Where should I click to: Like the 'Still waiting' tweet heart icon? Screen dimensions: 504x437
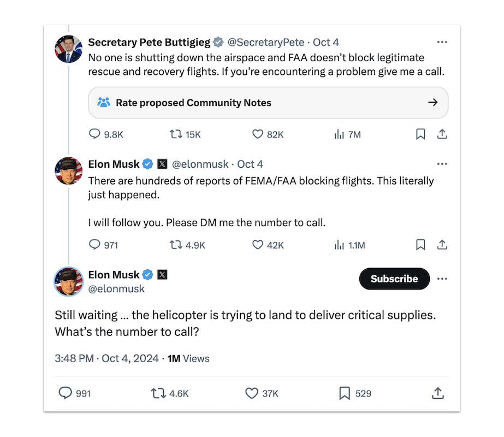tap(251, 393)
